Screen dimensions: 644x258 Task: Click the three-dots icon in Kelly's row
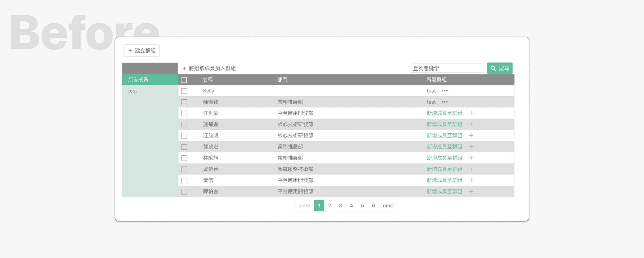(444, 91)
